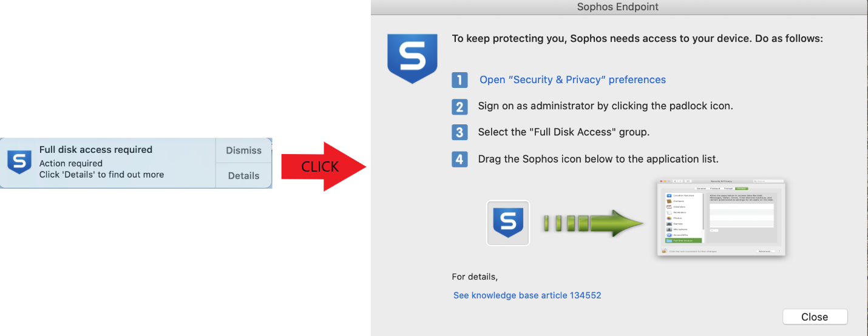Viewport: 868px width, 336px height.
Task: Click the large Sophos shield logo
Action: coord(412,59)
